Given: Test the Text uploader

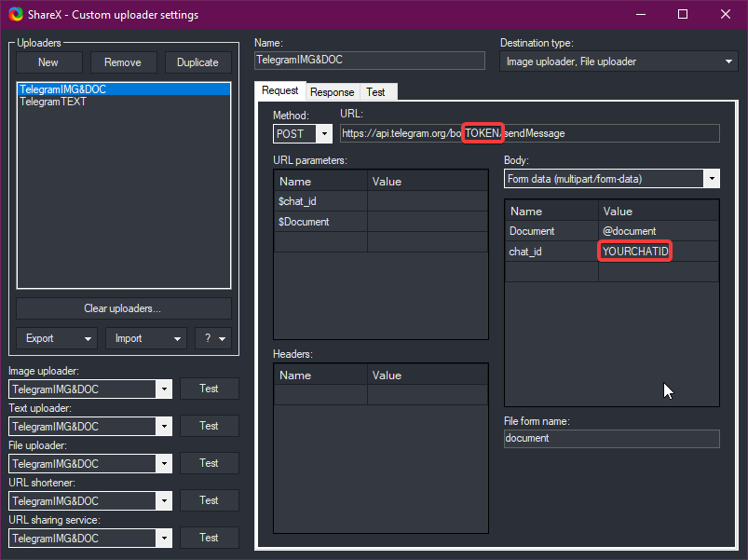Looking at the screenshot, I should (210, 426).
